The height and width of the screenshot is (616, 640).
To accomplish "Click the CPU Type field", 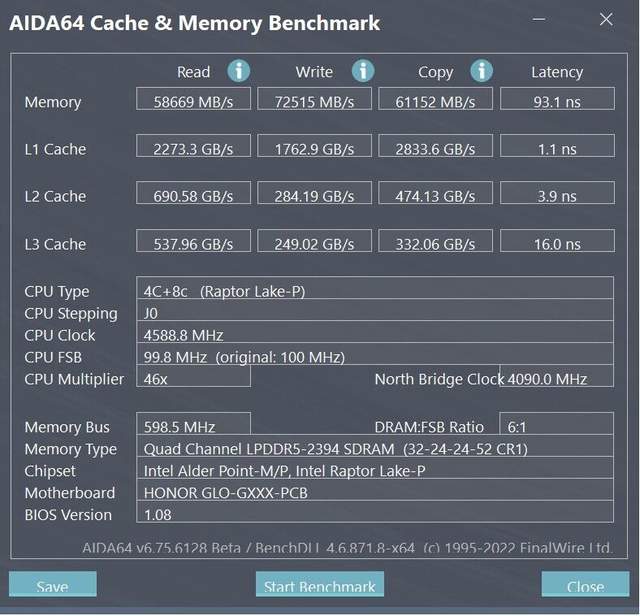I will pyautogui.click(x=376, y=291).
